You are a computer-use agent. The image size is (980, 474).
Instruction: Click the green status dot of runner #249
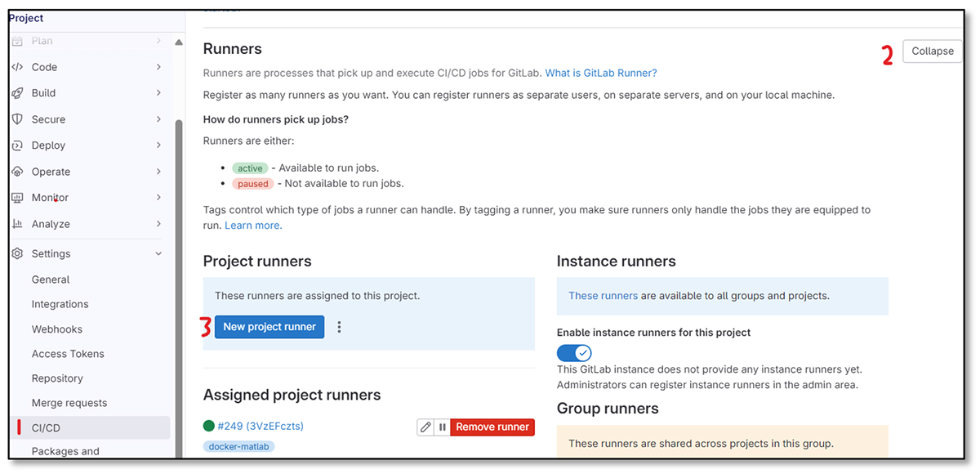pyautogui.click(x=210, y=426)
